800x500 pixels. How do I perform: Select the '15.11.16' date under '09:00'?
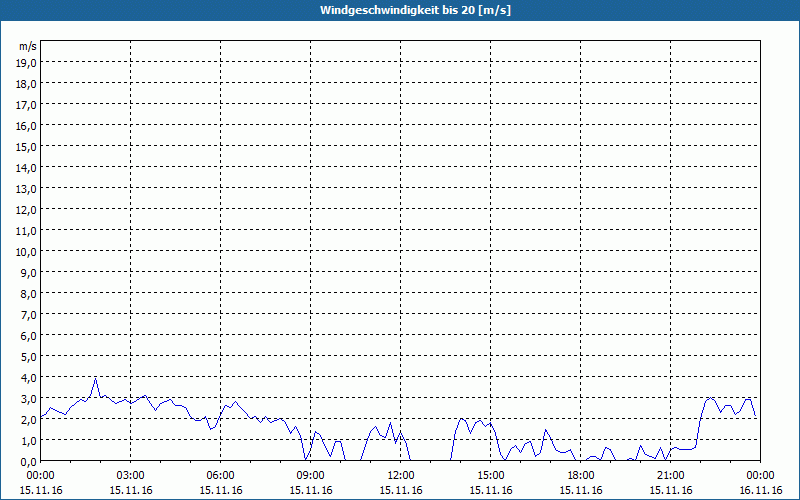click(311, 490)
